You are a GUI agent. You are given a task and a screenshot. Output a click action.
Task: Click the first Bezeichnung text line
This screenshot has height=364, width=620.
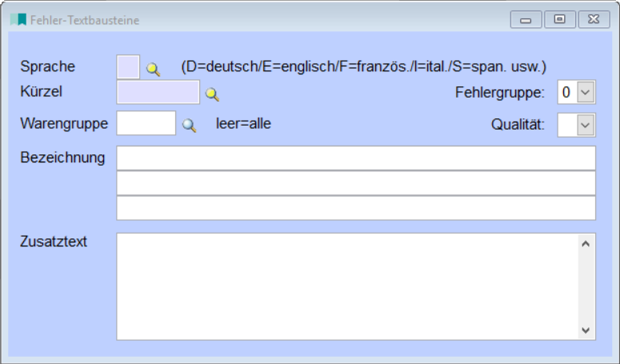coord(356,158)
